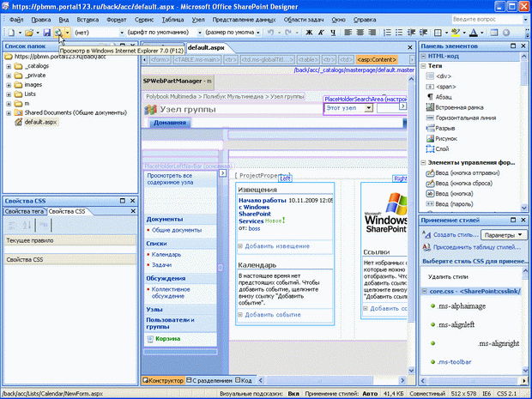Click Присоединить таблицу стилей link

[474, 247]
